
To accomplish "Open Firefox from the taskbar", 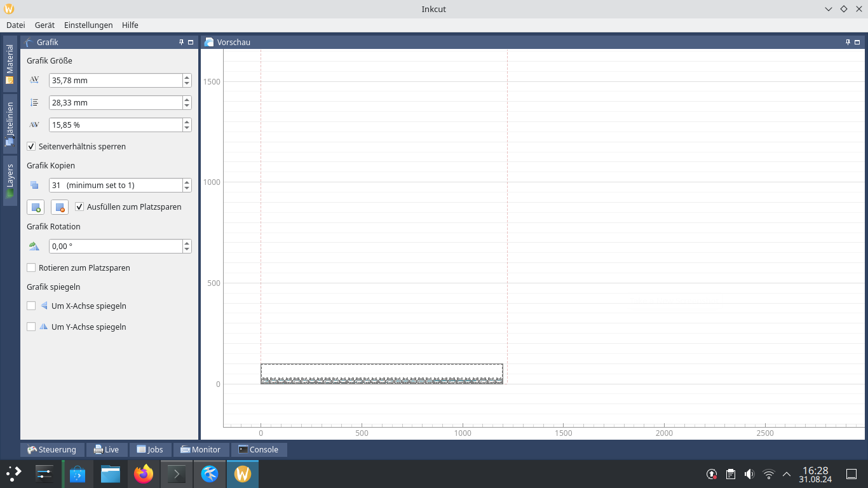I will [x=144, y=474].
